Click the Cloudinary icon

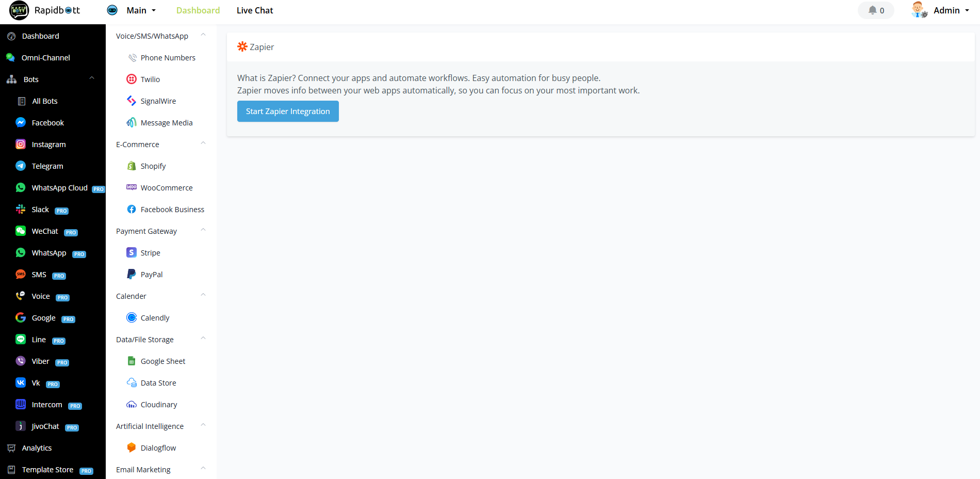[x=132, y=404]
